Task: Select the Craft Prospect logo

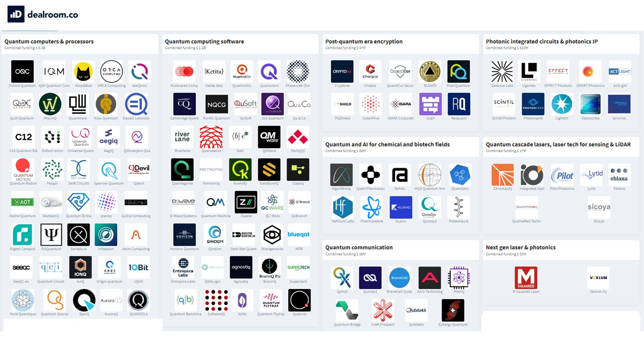Action: click(383, 310)
